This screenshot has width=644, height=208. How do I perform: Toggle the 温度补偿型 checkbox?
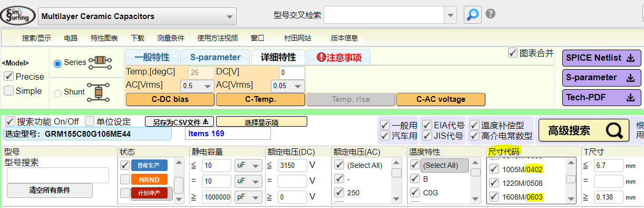[x=475, y=125]
